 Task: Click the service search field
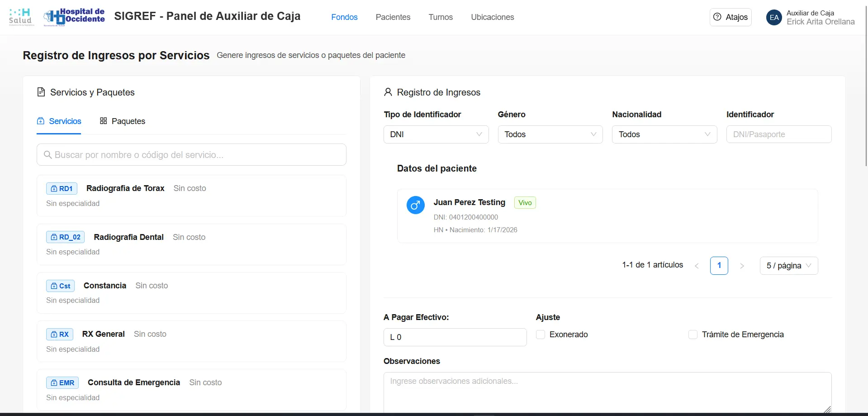coord(191,155)
